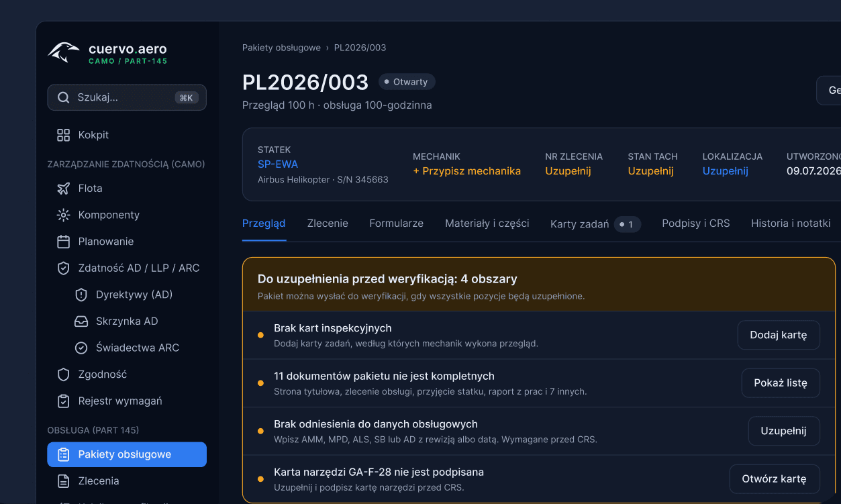The width and height of the screenshot is (841, 504).
Task: Open Planowanie in the sidebar
Action: click(127, 242)
